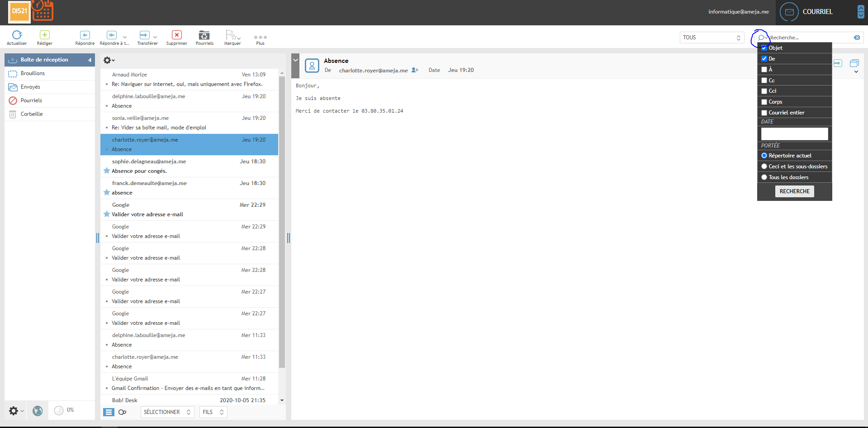868x428 pixels.
Task: Open the Rédiger compose icon
Action: pos(44,35)
